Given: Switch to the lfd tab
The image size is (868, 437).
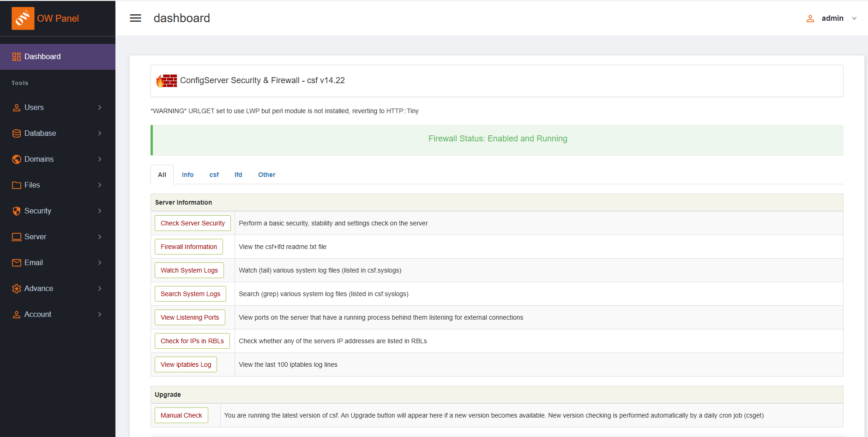Looking at the screenshot, I should tap(238, 175).
